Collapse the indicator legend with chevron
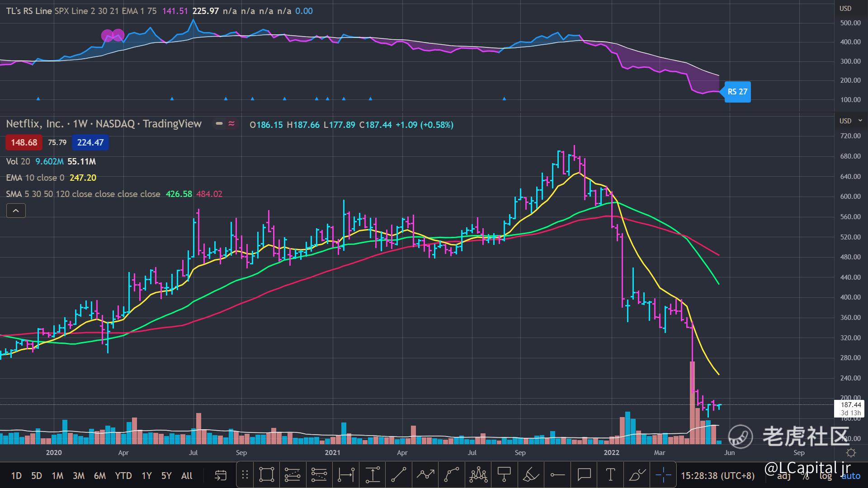This screenshot has width=868, height=488. (x=16, y=211)
